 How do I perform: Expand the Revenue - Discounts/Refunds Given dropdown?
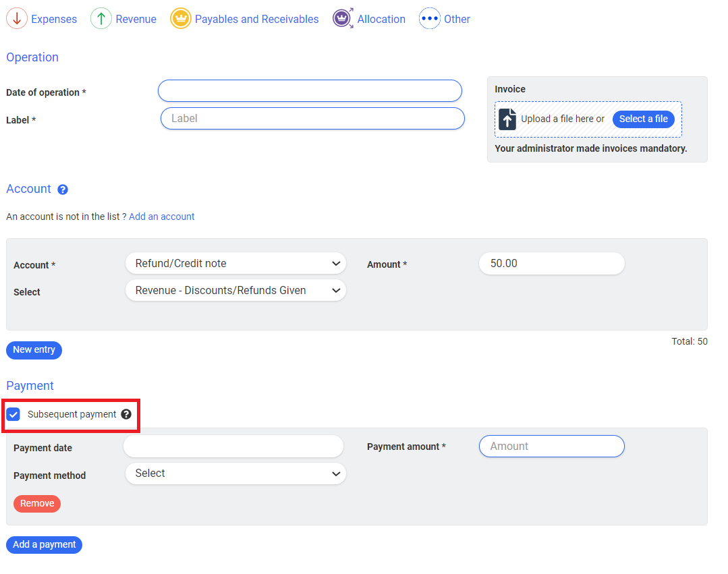click(235, 291)
